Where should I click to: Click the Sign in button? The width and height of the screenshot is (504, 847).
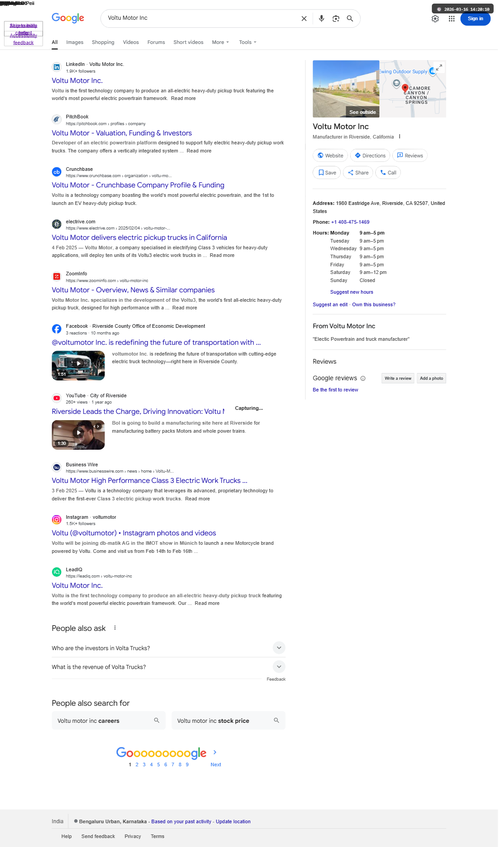click(x=475, y=18)
